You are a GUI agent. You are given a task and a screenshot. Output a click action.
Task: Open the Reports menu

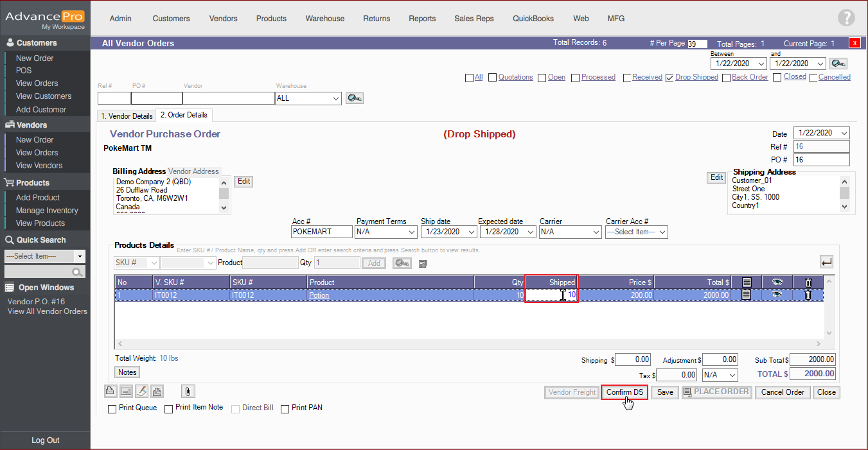coord(422,19)
